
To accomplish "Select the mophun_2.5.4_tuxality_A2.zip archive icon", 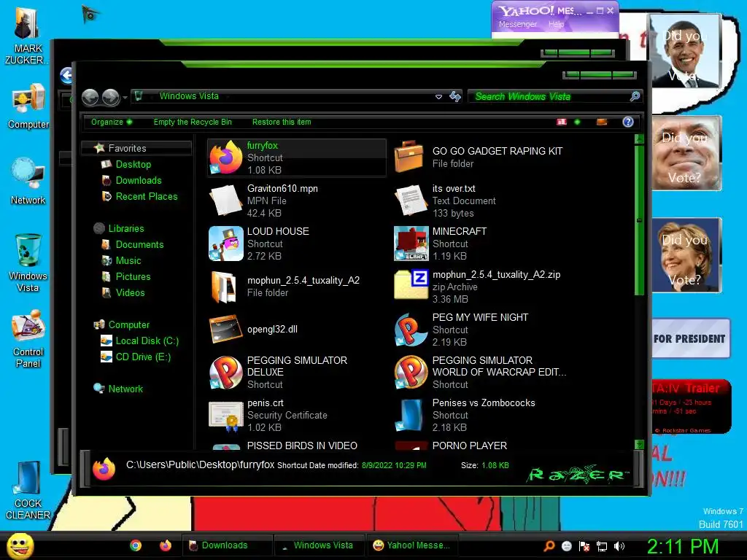I will 411,284.
